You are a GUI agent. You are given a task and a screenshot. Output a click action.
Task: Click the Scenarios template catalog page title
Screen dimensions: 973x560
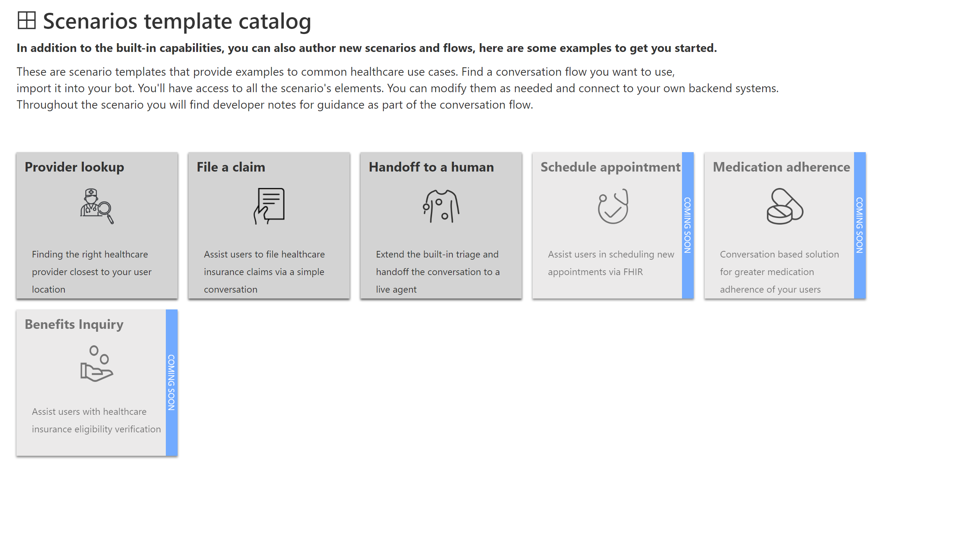pyautogui.click(x=177, y=21)
